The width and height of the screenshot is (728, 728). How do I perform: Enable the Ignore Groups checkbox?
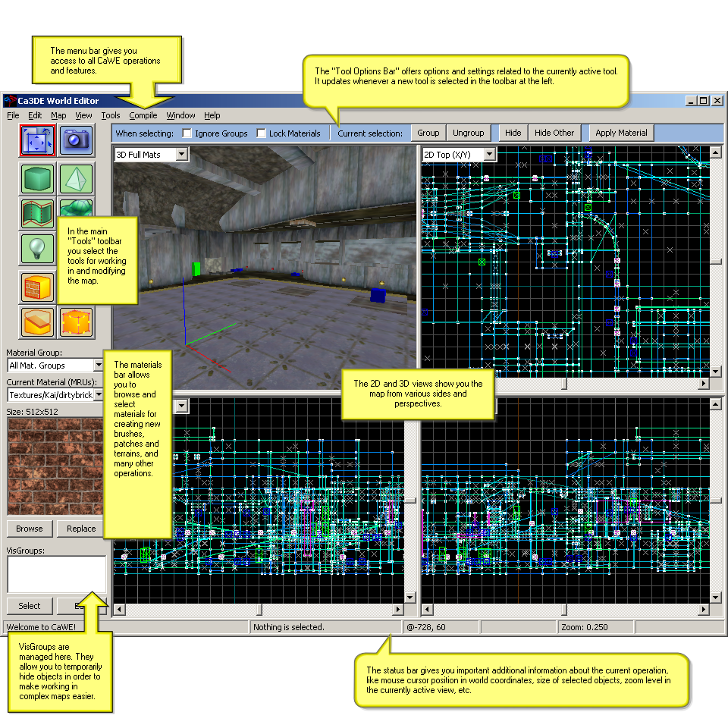click(x=187, y=133)
